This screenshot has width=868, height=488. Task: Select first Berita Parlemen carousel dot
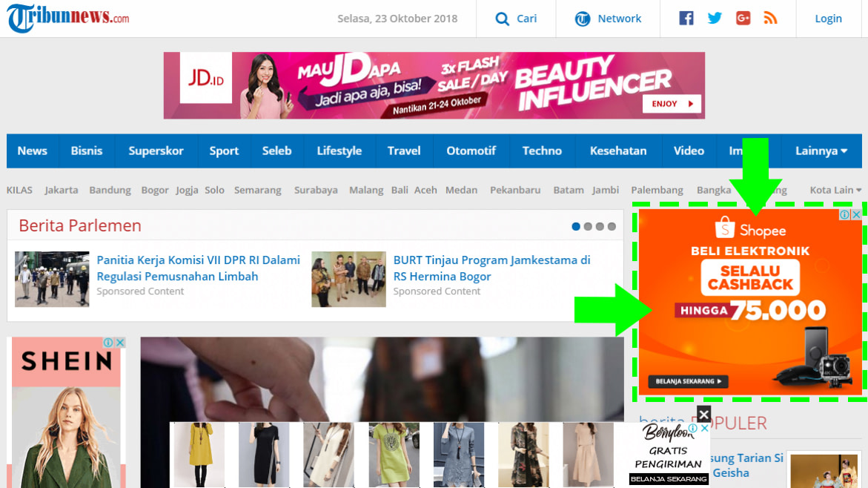point(576,226)
